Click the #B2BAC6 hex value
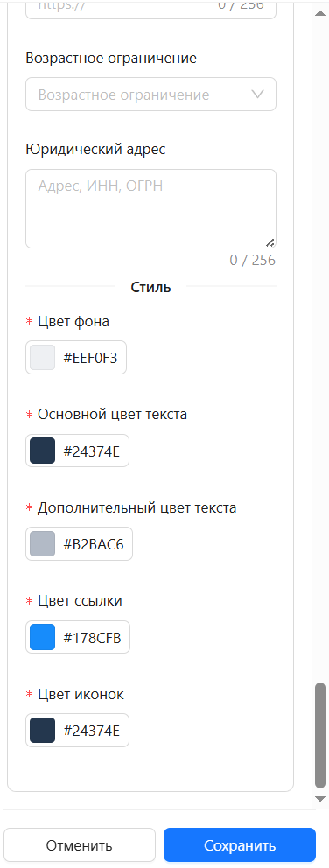This screenshot has width=329, height=868. tap(94, 543)
